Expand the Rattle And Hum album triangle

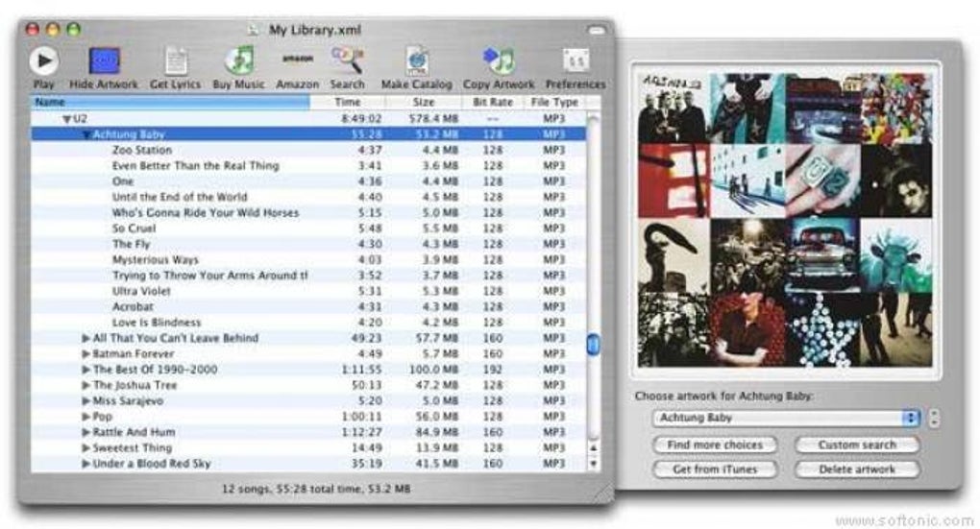click(86, 432)
